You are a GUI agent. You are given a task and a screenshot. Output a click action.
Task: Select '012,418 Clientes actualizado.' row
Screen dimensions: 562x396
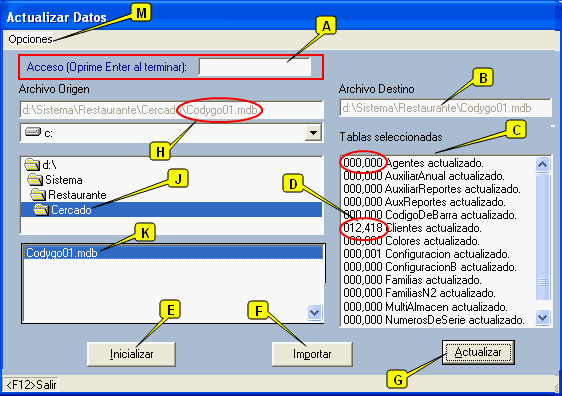437,228
